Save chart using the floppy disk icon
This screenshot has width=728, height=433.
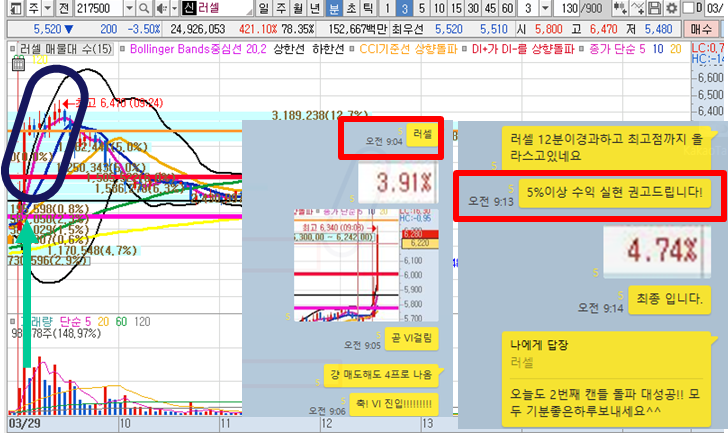[655, 8]
